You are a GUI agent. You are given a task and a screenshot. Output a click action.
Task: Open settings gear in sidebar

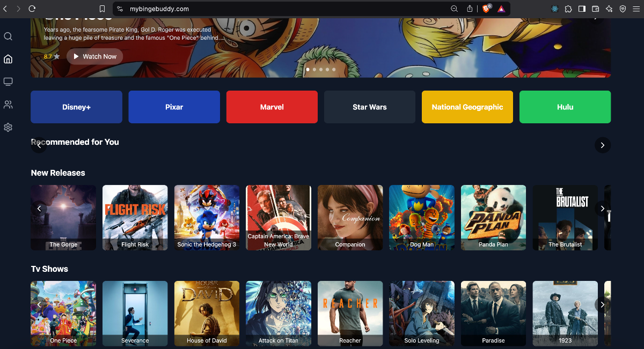8,128
